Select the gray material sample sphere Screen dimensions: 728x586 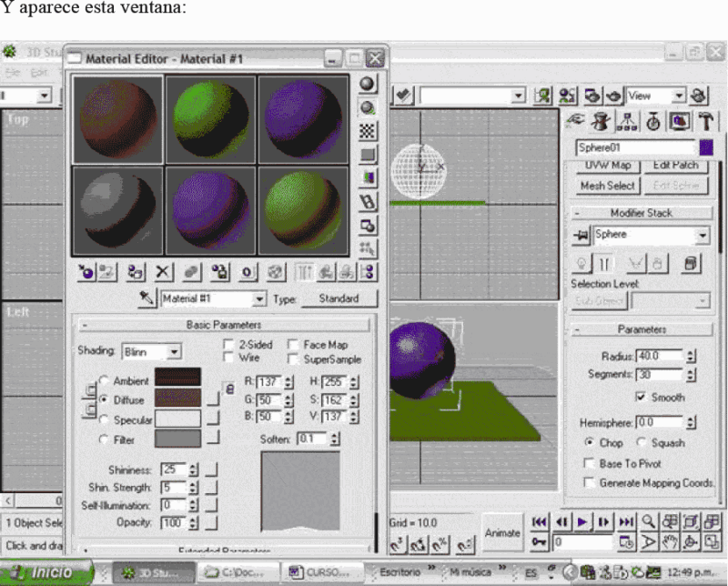(x=117, y=211)
